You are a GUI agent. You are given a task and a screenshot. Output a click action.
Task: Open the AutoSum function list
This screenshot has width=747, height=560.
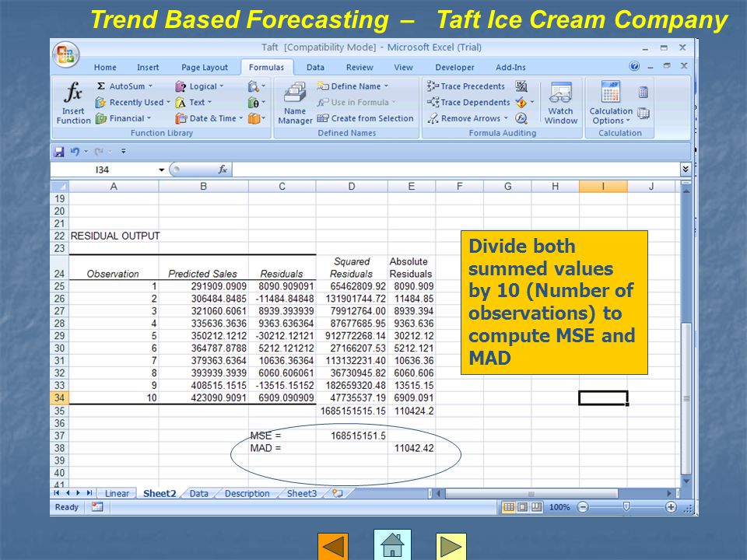(x=124, y=86)
